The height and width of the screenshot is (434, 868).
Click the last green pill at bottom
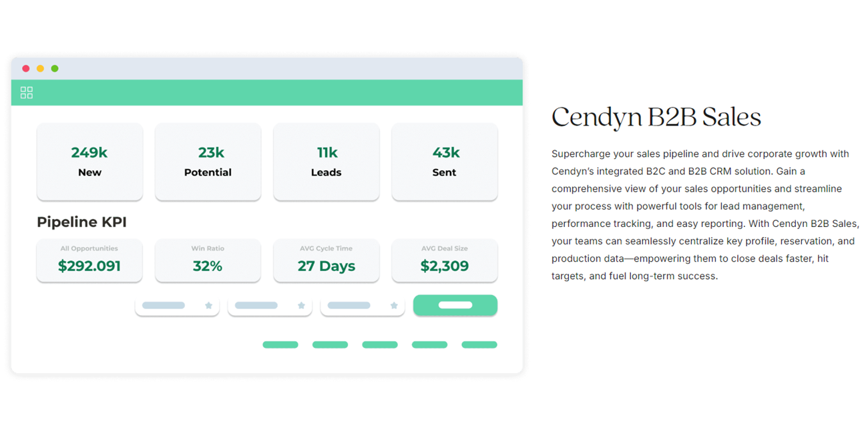click(479, 345)
